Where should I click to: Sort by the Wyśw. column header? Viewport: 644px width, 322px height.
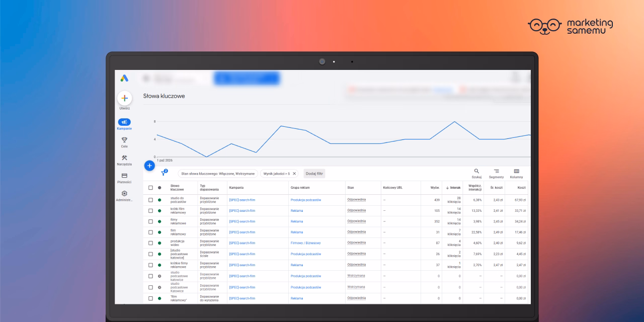coord(435,188)
